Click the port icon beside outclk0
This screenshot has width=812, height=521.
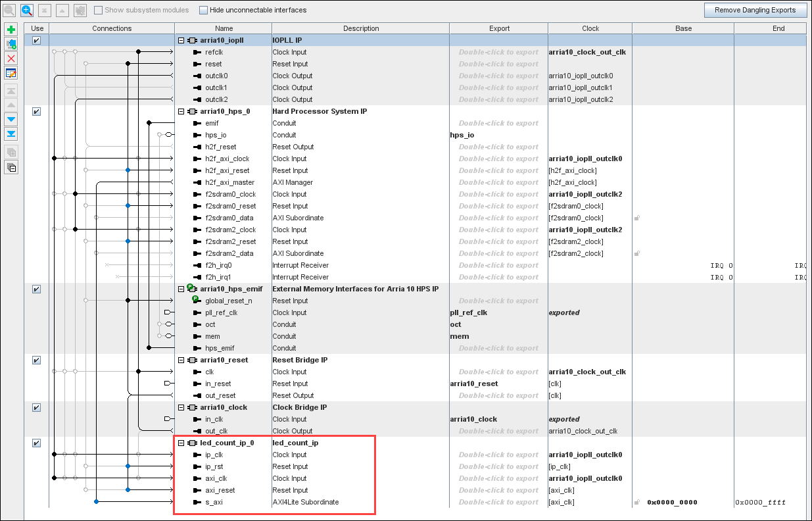pos(197,76)
